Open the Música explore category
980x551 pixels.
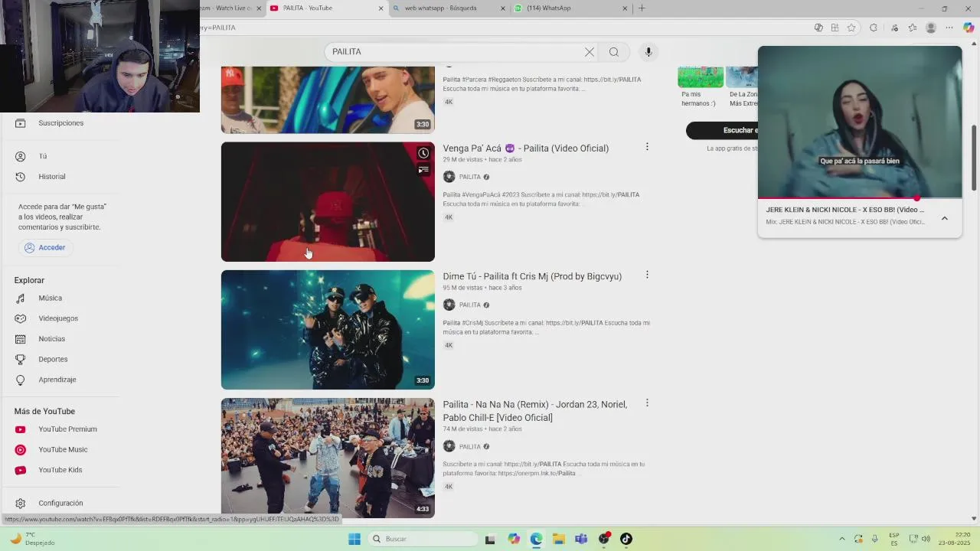point(51,298)
